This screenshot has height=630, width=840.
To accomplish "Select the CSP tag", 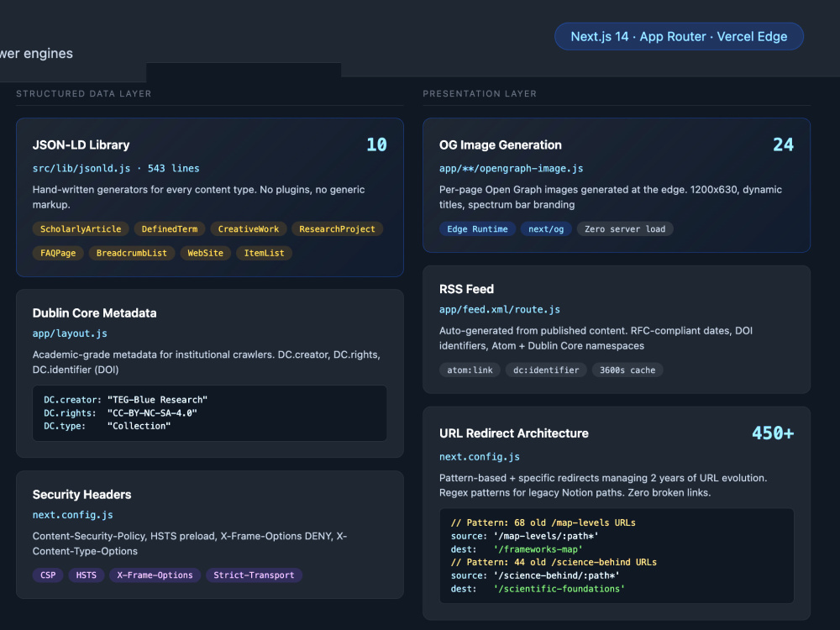I will point(48,575).
